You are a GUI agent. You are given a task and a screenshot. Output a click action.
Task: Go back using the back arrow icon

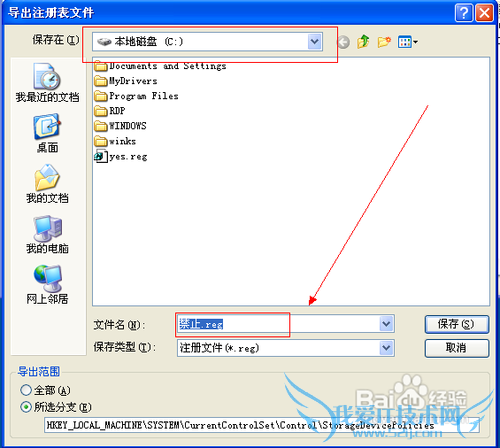[344, 42]
